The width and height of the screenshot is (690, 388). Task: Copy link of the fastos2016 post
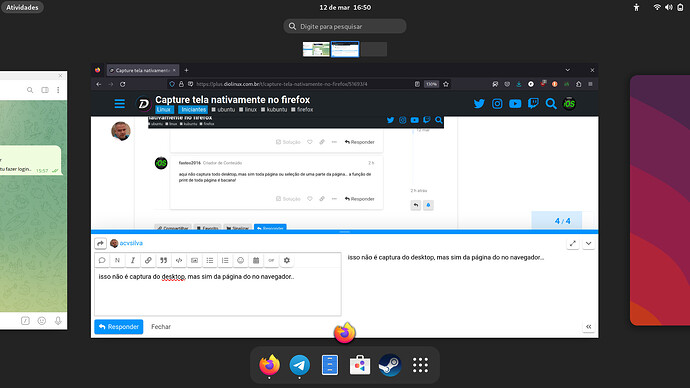pos(322,199)
